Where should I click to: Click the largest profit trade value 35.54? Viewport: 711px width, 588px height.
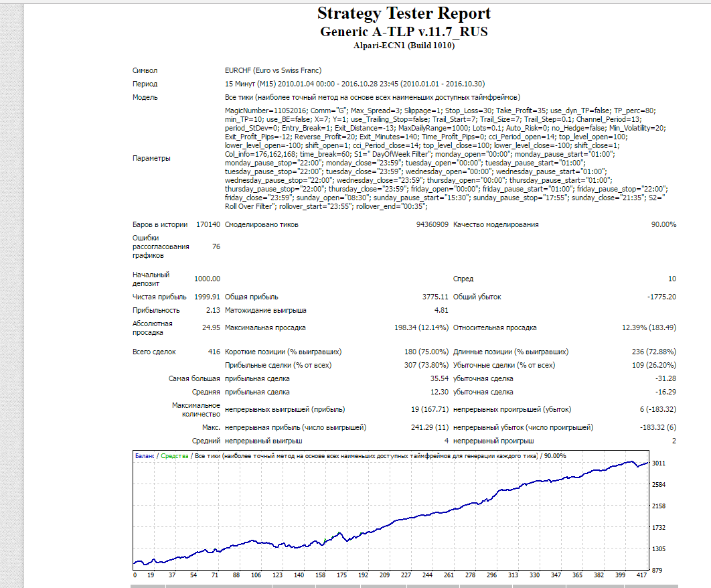click(x=439, y=378)
